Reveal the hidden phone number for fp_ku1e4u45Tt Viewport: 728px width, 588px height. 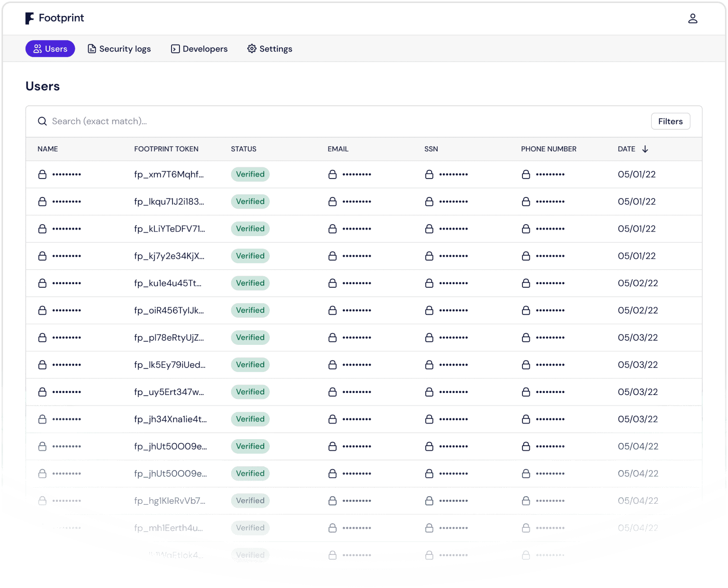(x=526, y=283)
